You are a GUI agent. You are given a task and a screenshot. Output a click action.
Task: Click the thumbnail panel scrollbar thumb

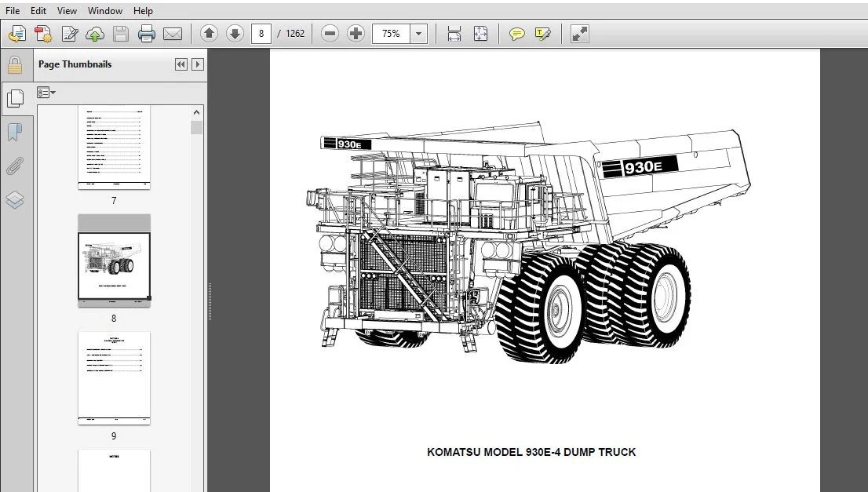coord(196,128)
